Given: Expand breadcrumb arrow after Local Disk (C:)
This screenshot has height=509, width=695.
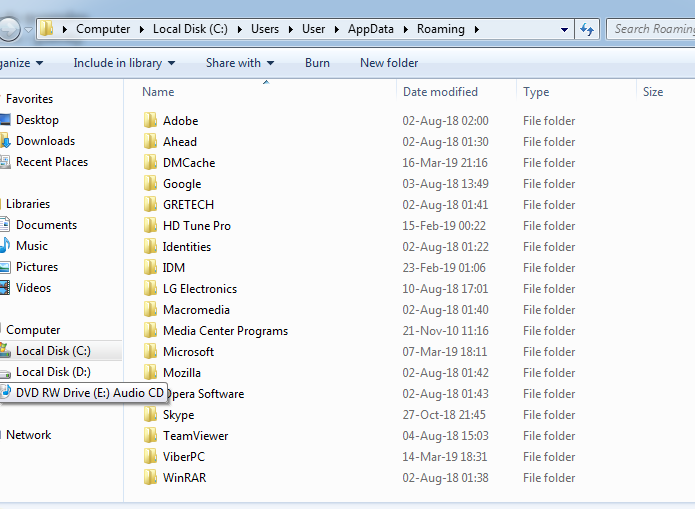Looking at the screenshot, I should tap(240, 29).
